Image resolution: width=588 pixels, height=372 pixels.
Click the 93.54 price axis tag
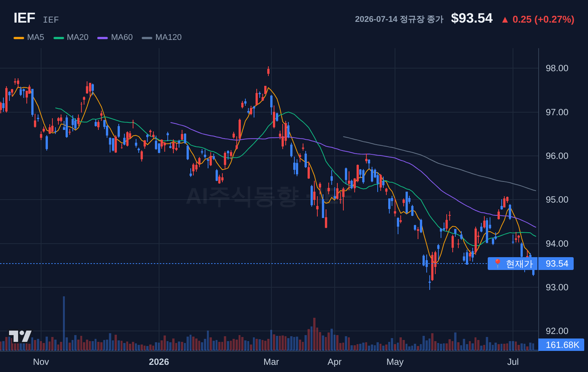556,264
